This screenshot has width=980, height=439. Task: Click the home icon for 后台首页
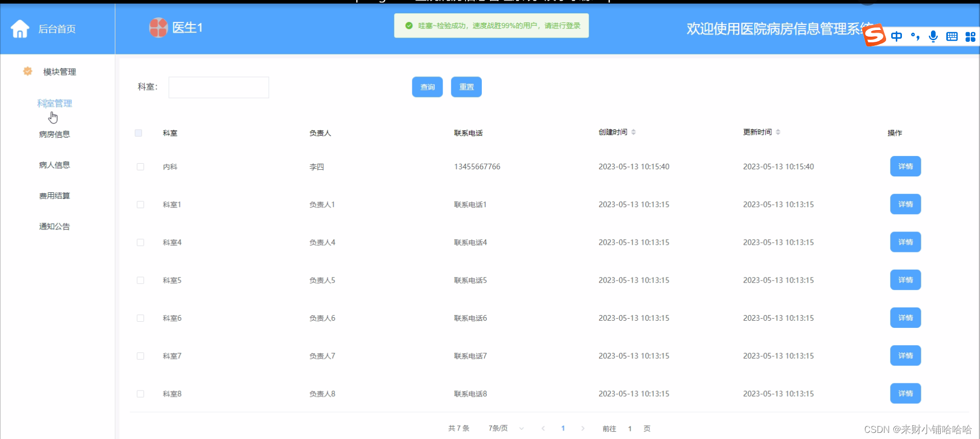[x=20, y=29]
